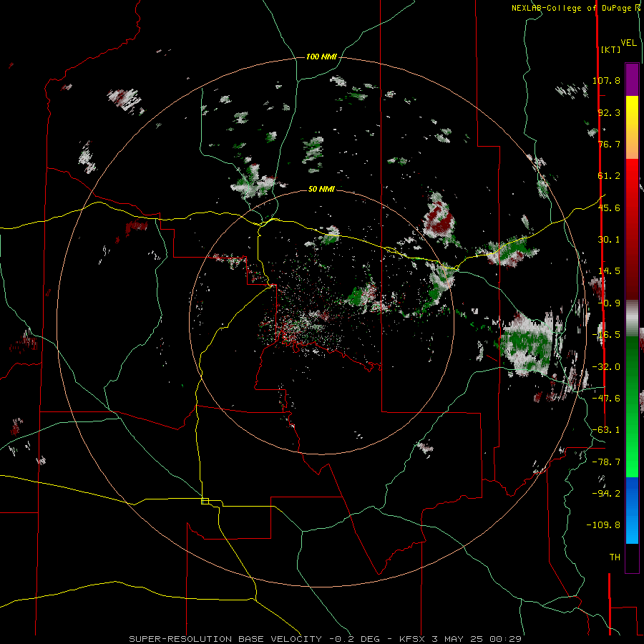Click the [KT] units label
The height and width of the screenshot is (644, 644).
coord(611,49)
